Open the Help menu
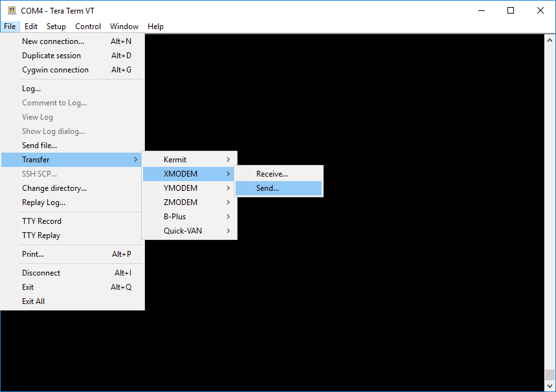Image resolution: width=556 pixels, height=392 pixels. click(155, 27)
